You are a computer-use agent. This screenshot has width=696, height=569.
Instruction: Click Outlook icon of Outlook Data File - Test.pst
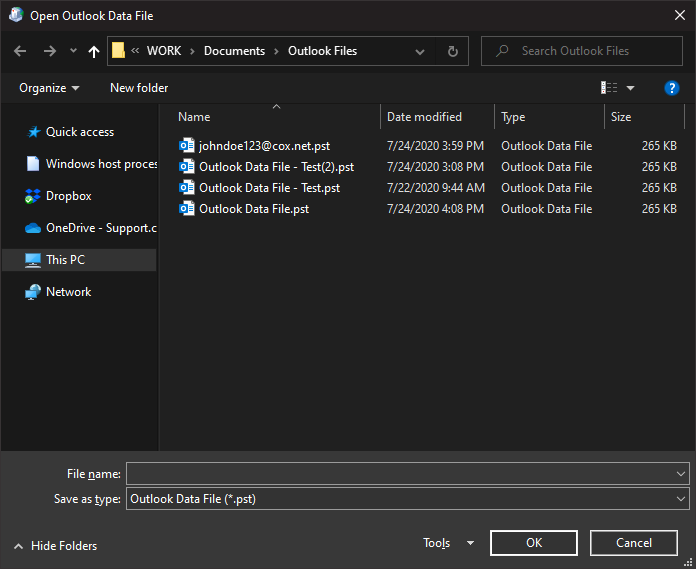186,187
